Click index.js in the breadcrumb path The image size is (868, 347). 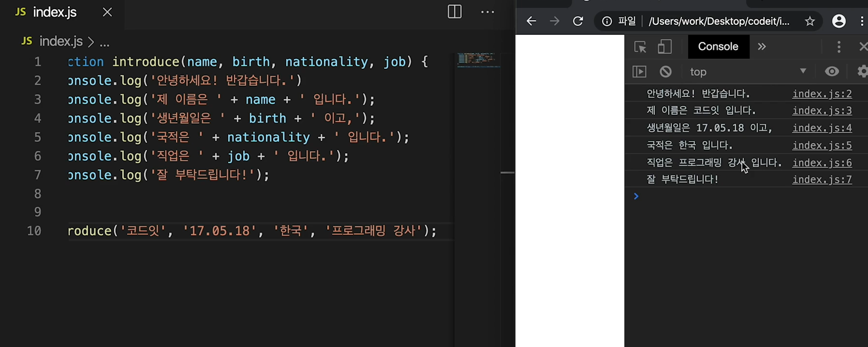click(61, 42)
